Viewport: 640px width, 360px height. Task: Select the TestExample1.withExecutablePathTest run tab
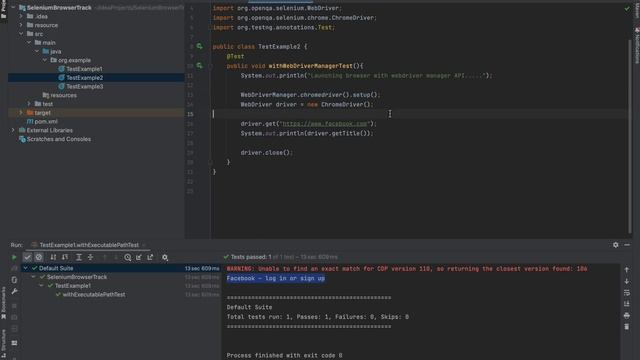89,245
